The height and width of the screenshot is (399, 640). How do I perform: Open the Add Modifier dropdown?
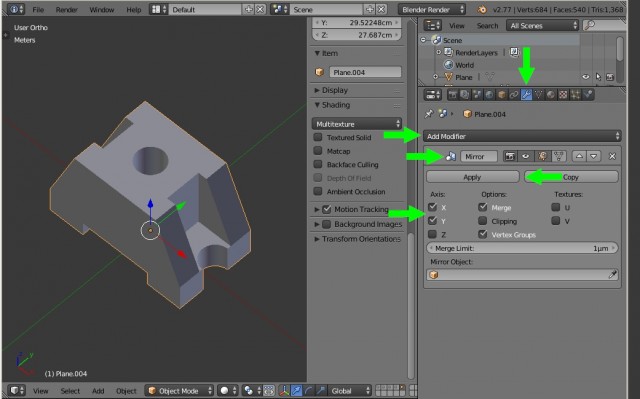click(x=522, y=136)
